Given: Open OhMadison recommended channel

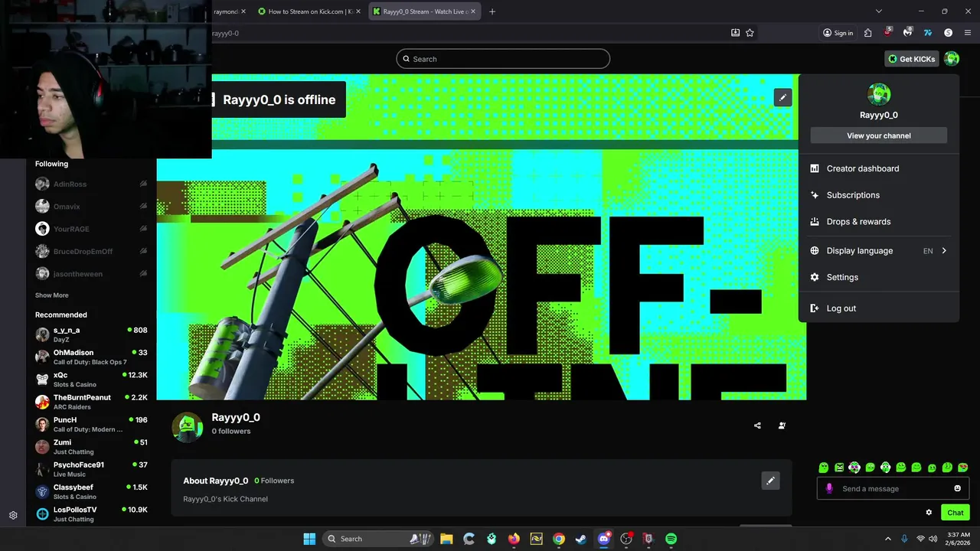Looking at the screenshot, I should click(91, 357).
